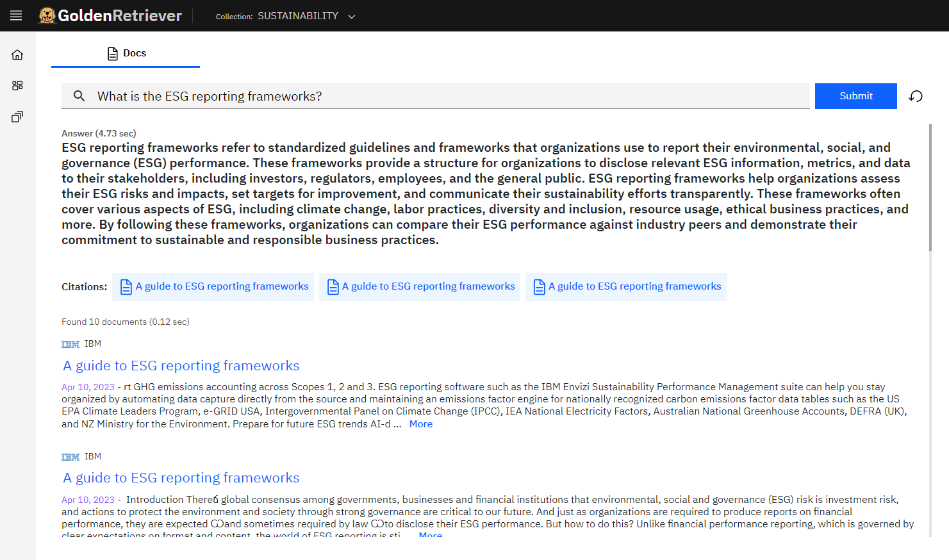Click the IBM logo of first result
The width and height of the screenshot is (949, 560).
pyautogui.click(x=70, y=344)
